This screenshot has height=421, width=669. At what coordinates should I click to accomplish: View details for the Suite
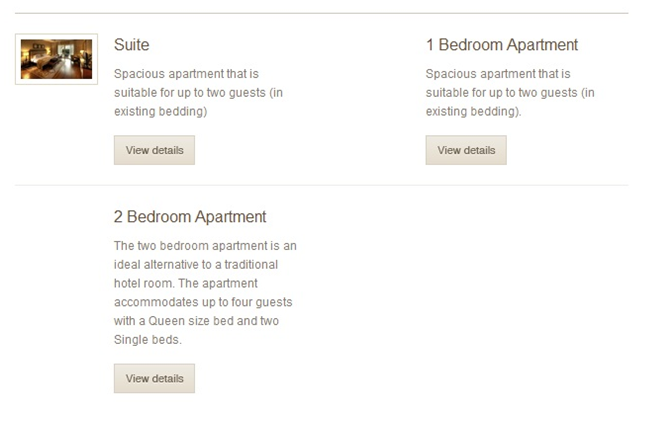tap(154, 150)
